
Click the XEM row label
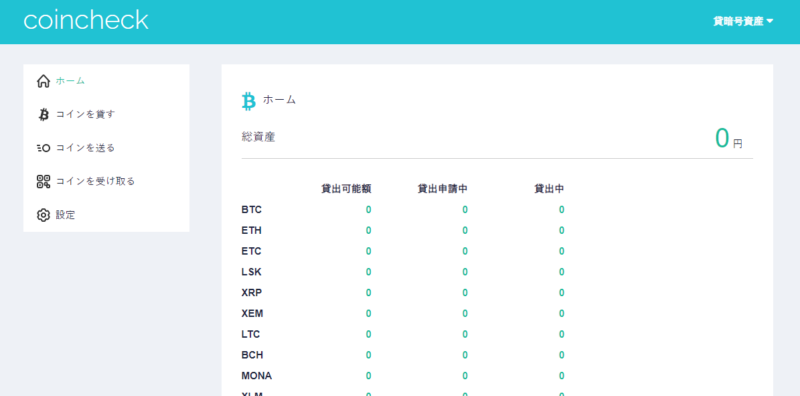point(253,313)
